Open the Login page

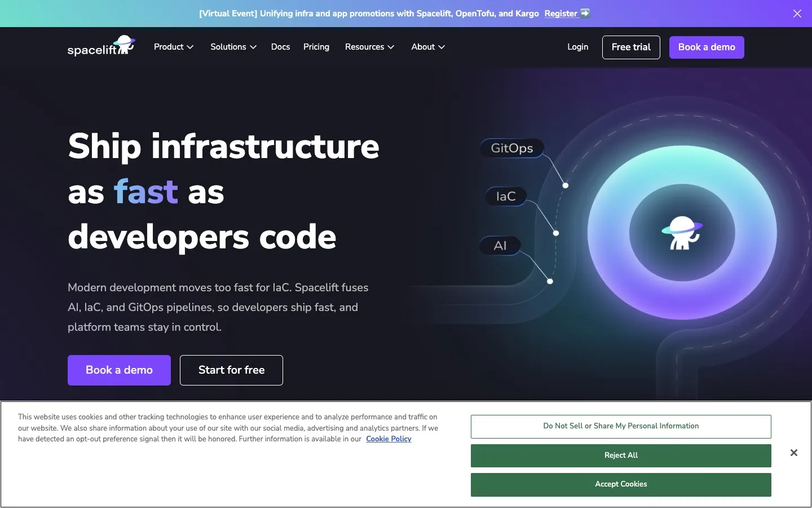[x=577, y=47]
